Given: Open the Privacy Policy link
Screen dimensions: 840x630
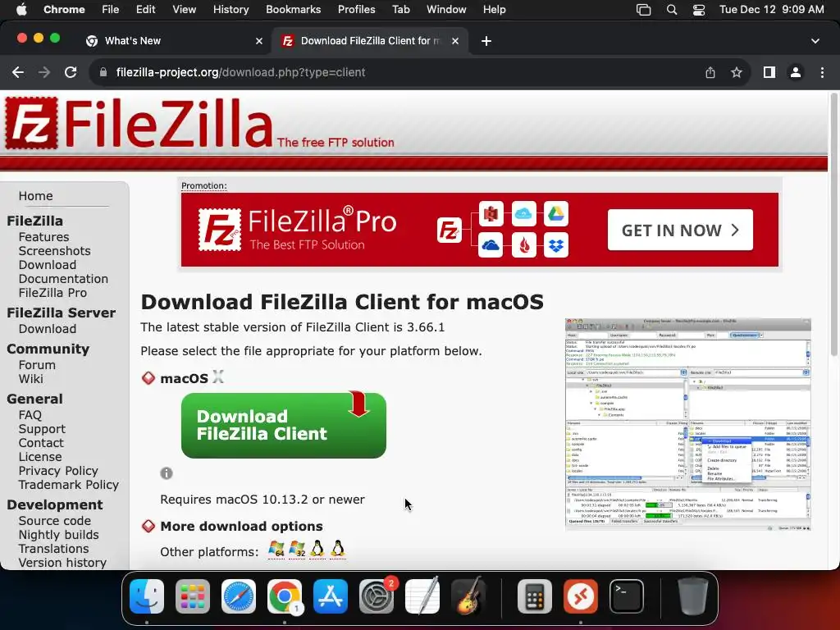Looking at the screenshot, I should pyautogui.click(x=58, y=471).
